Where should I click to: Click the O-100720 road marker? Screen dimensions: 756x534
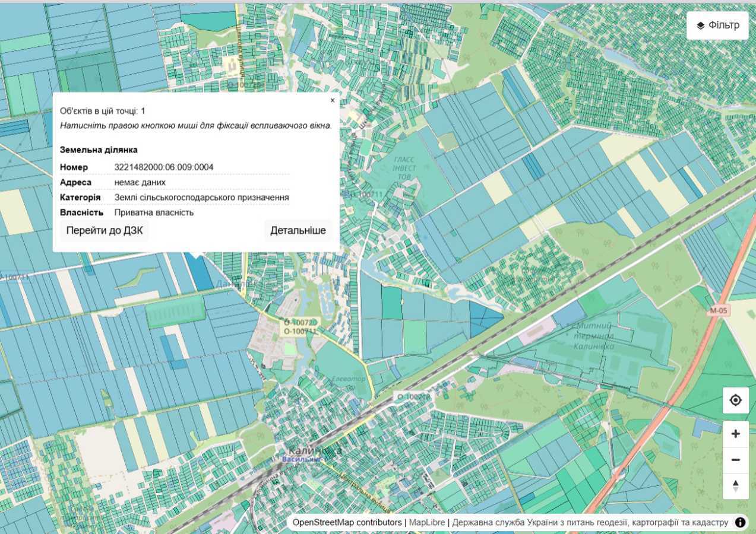(x=301, y=322)
